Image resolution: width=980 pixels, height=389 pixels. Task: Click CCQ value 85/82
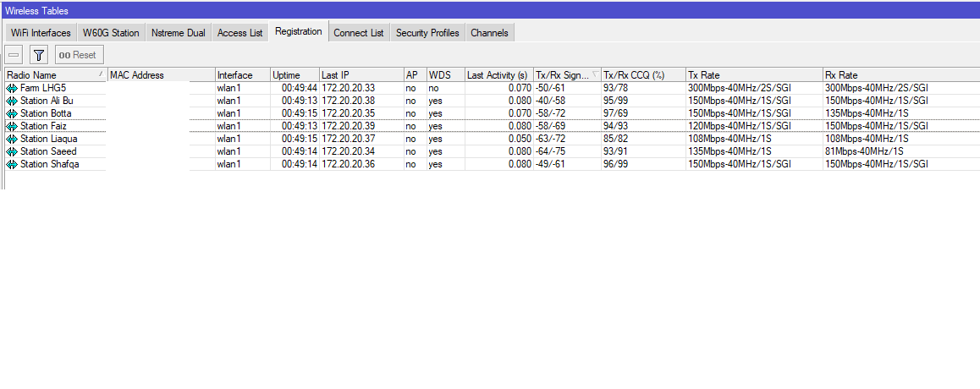[x=614, y=139]
